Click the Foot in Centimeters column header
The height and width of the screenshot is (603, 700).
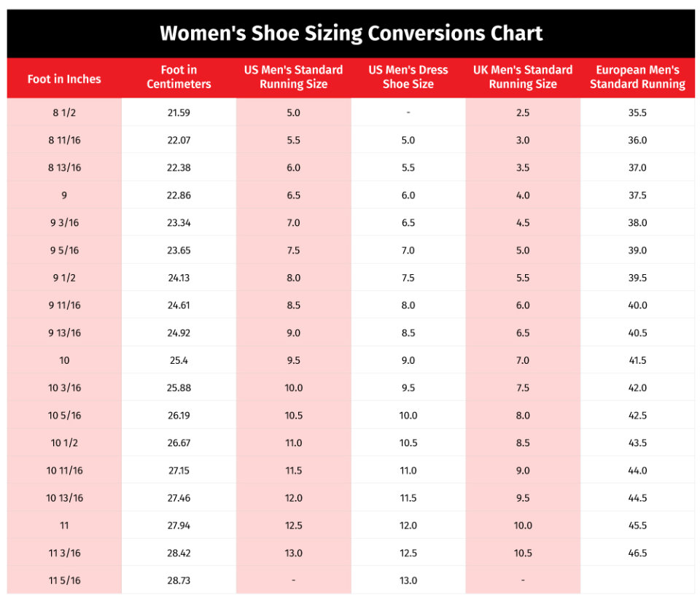coord(179,77)
